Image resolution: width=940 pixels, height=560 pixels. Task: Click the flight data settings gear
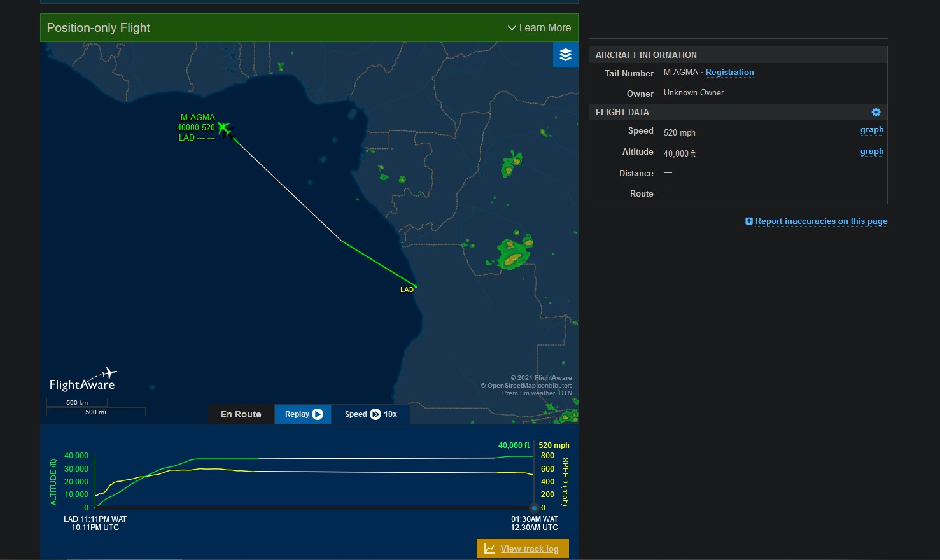876,112
